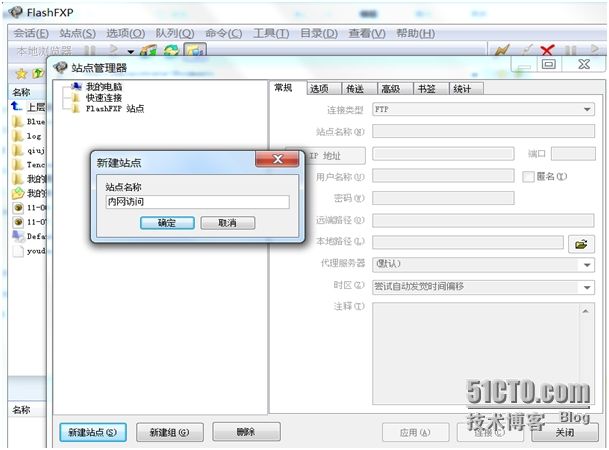The image size is (609, 450).
Task: Open the 站点(S) menu
Action: coord(77,33)
